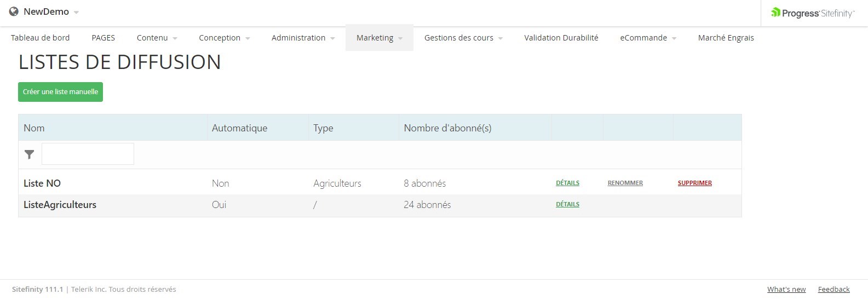Expand the NewDemo site selector dropdown
The image size is (868, 300).
click(x=76, y=12)
